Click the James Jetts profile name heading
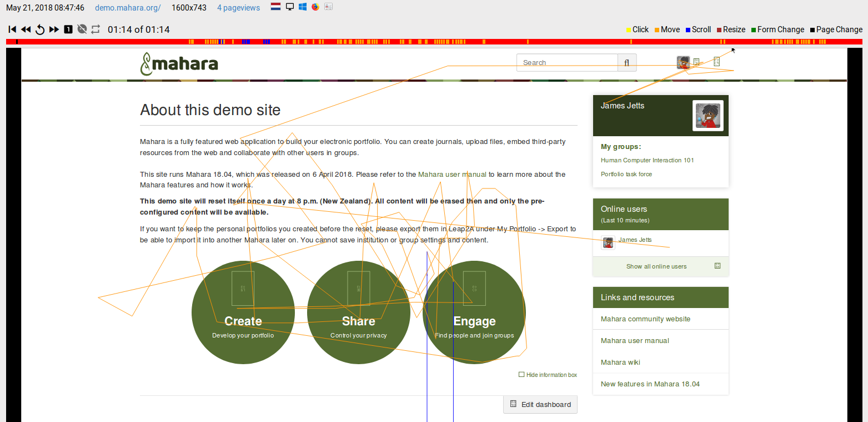Screen dimensions: 868x422 tap(623, 106)
